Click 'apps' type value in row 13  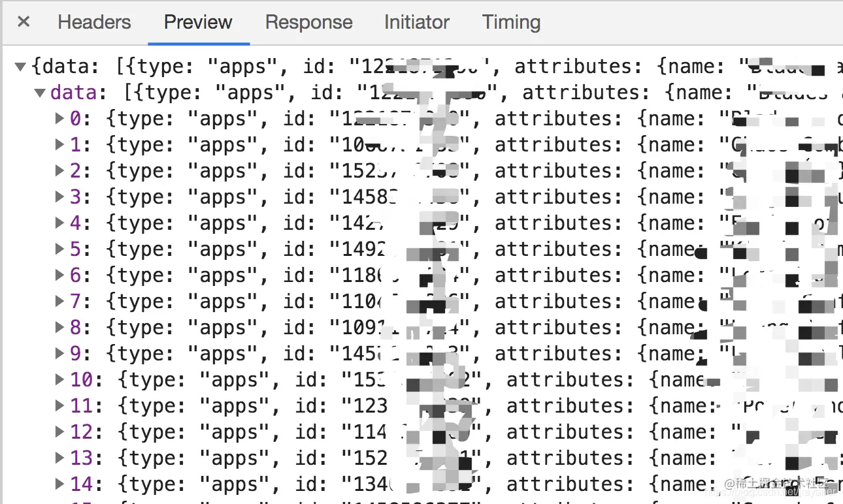coord(234,460)
